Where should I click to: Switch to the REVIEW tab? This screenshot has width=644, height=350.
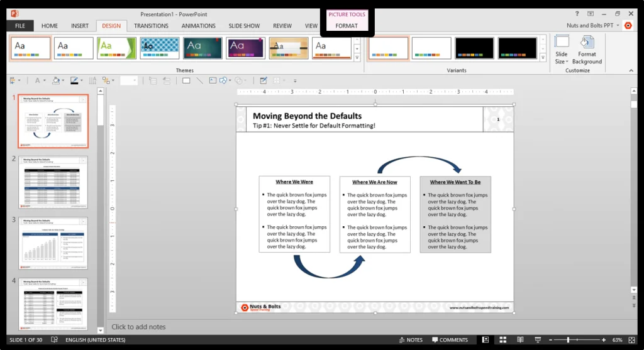pyautogui.click(x=282, y=25)
